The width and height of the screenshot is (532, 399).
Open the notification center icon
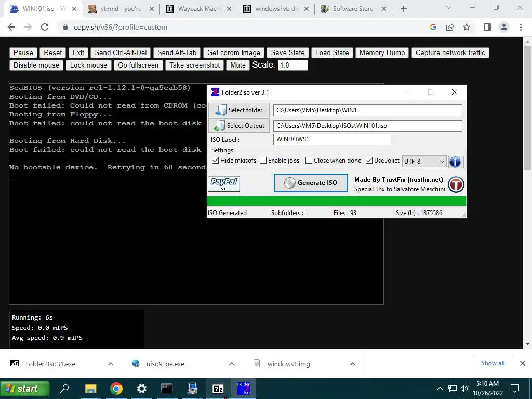click(515, 389)
